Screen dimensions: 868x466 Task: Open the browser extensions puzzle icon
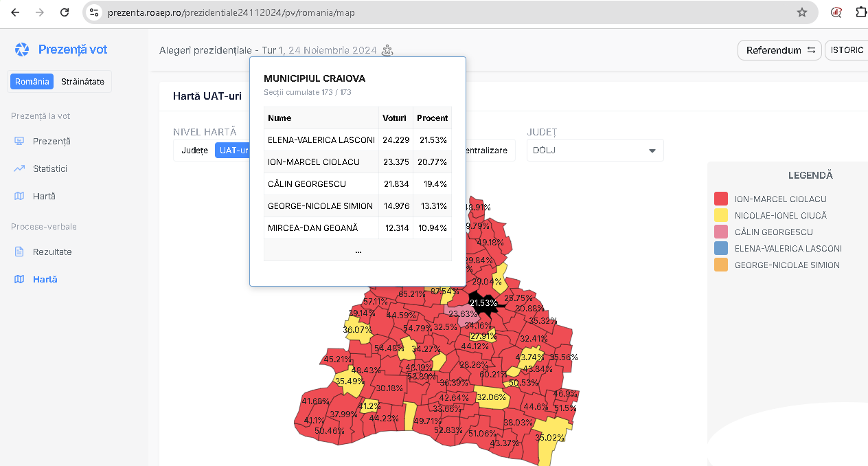[x=861, y=12]
